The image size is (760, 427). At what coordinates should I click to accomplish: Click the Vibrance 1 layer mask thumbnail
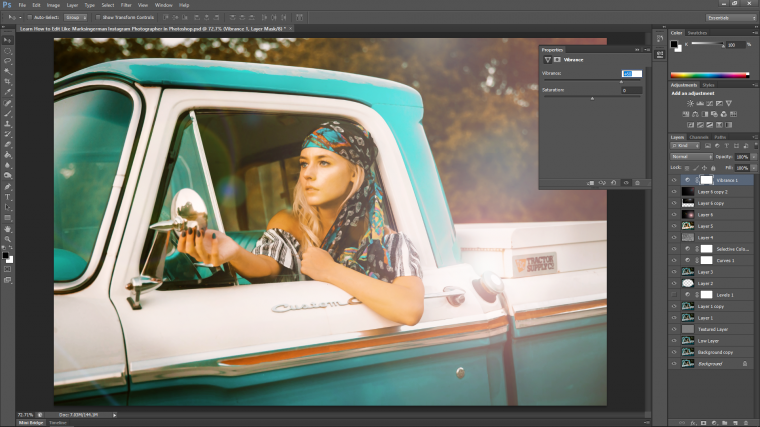pos(707,180)
